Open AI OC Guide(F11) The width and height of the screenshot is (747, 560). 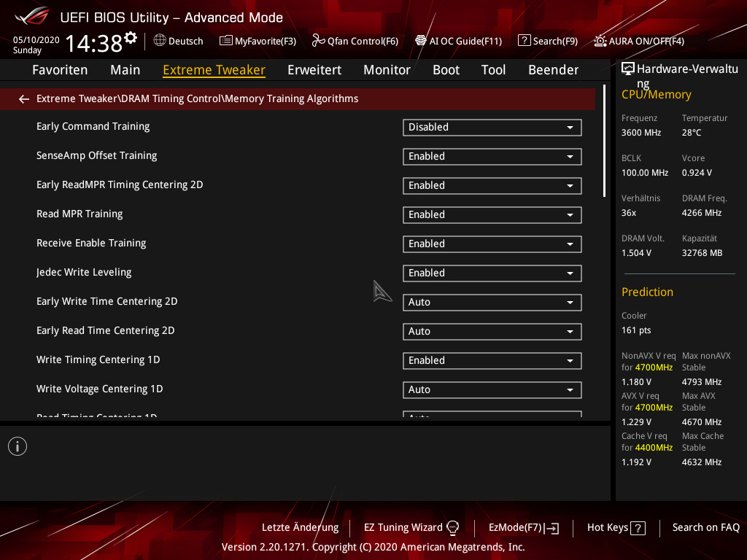[x=458, y=41]
